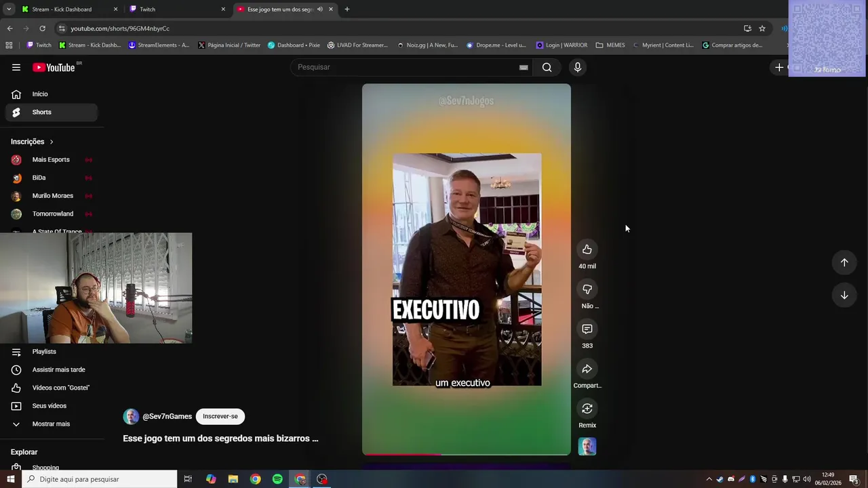Image resolution: width=868 pixels, height=488 pixels.
Task: Expand Mostrar mais in sidebar
Action: [x=51, y=424]
